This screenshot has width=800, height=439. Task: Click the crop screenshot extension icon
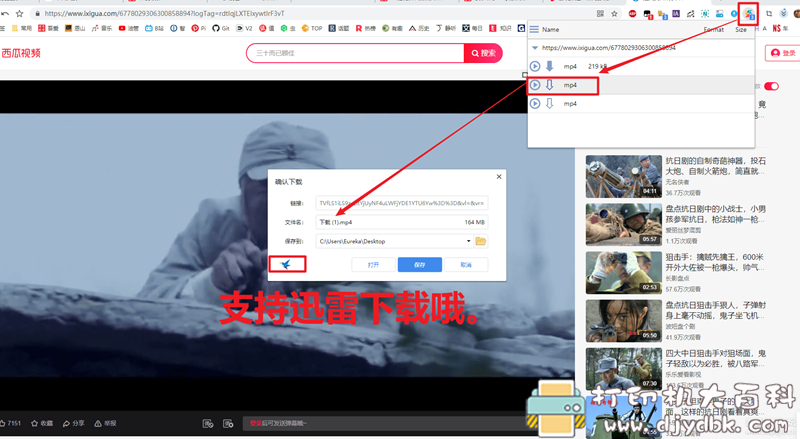coord(769,14)
